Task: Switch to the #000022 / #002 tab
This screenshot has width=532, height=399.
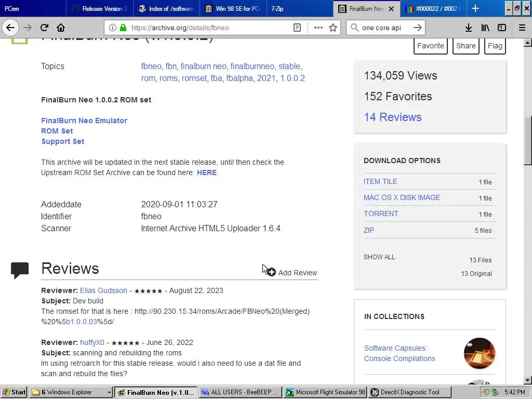Action: 433,8
